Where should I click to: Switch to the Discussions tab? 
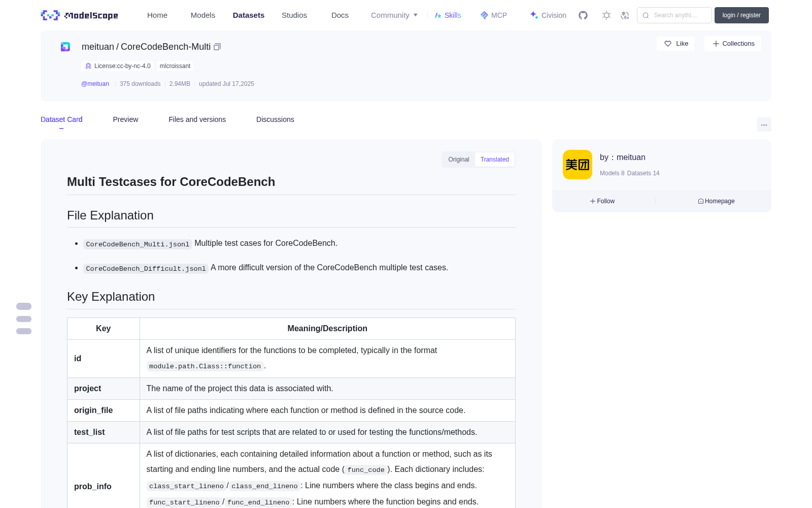click(x=275, y=119)
